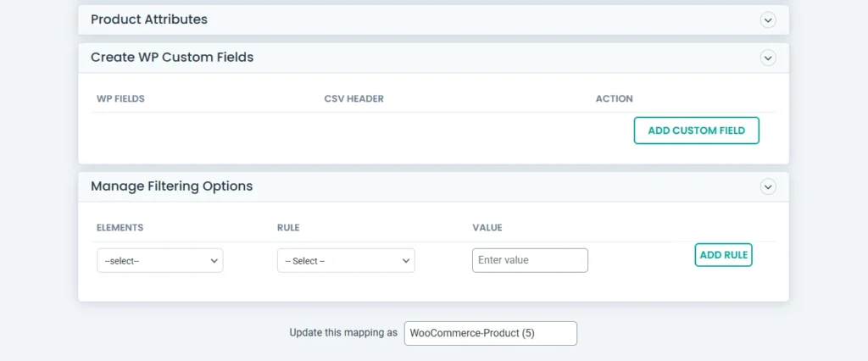Click the VALUE column label
This screenshot has width=868, height=361.
click(x=487, y=228)
